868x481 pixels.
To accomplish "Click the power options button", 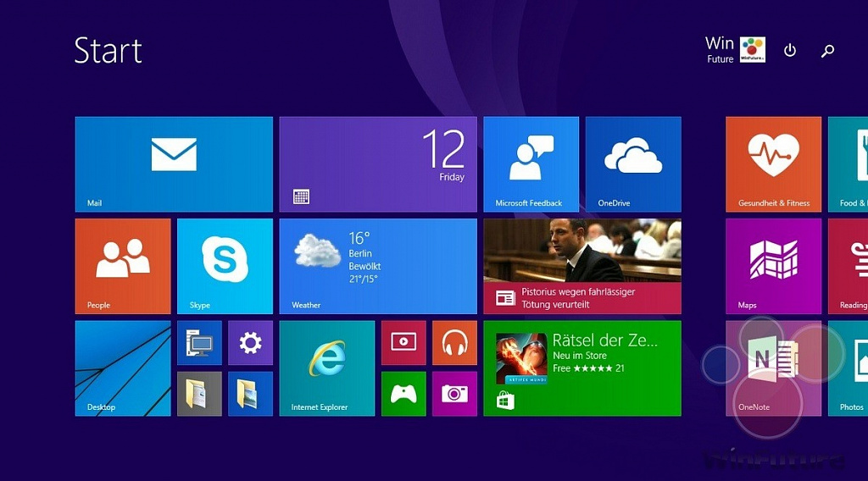I will (790, 50).
